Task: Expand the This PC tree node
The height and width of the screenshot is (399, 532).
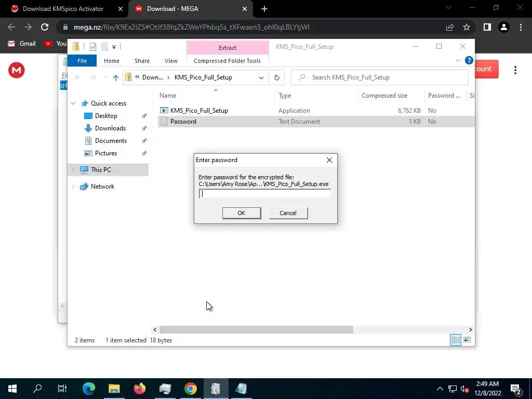Action: [73, 170]
